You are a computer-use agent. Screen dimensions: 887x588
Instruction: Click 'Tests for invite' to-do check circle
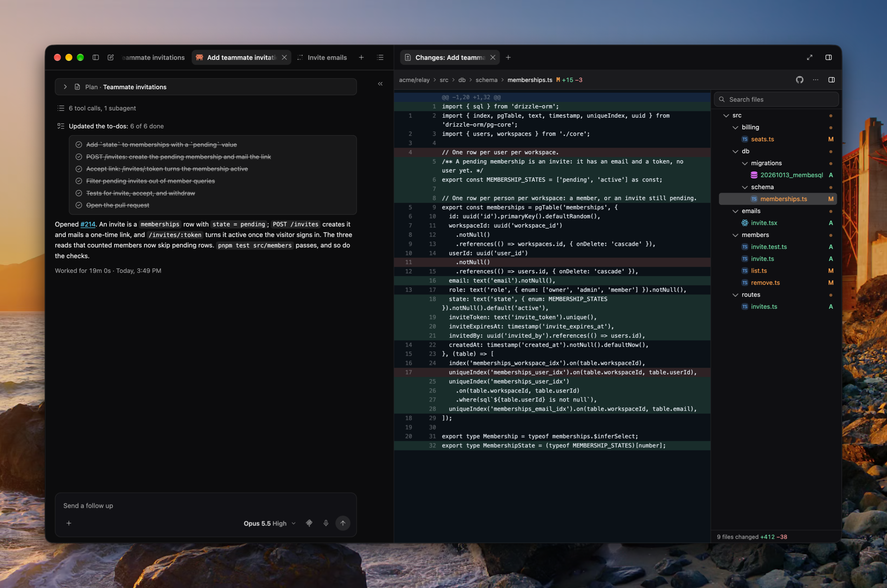coord(79,193)
